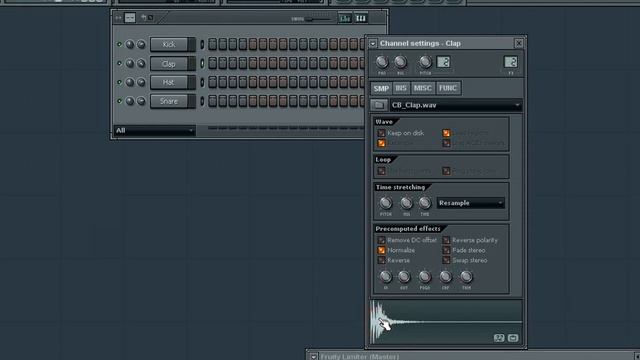Viewport: 640px width, 360px height.
Task: Click the first waveform preview button
Action: pyautogui.click(x=499, y=338)
